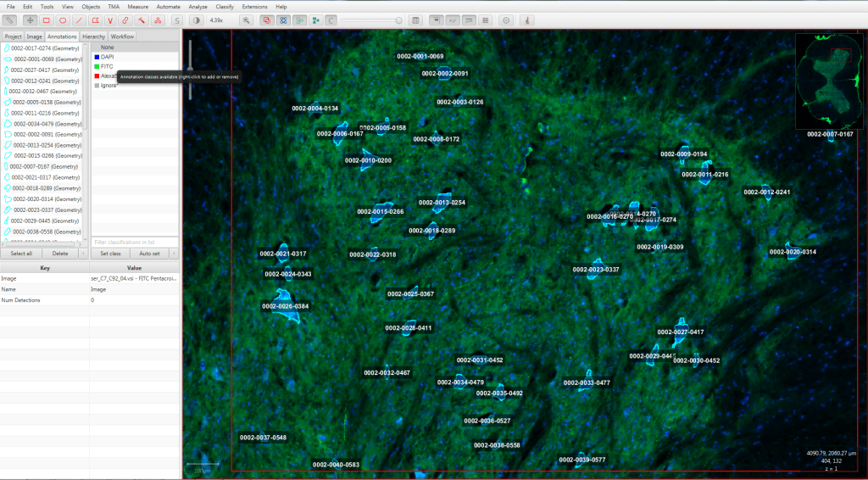Choose the Points counting tool
This screenshot has width=868, height=480.
159,20
